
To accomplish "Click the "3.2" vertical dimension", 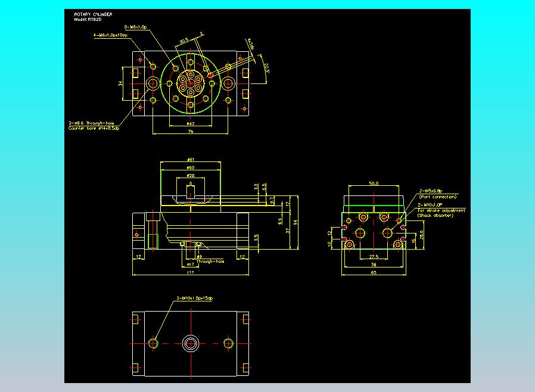I will coord(256,187).
